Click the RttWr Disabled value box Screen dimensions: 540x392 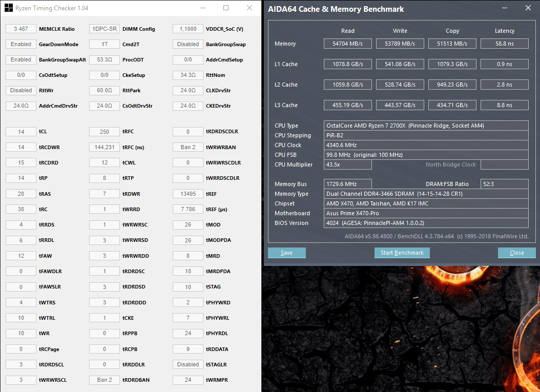click(x=21, y=90)
